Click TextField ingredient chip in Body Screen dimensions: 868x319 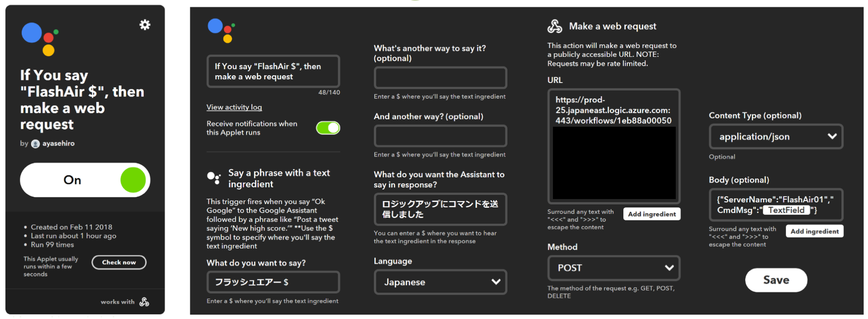tap(786, 210)
